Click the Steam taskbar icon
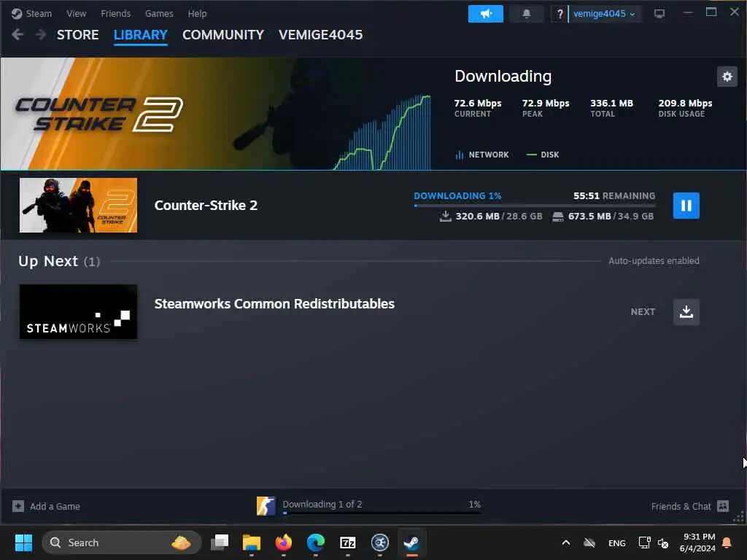This screenshot has width=747, height=560. tap(411, 542)
